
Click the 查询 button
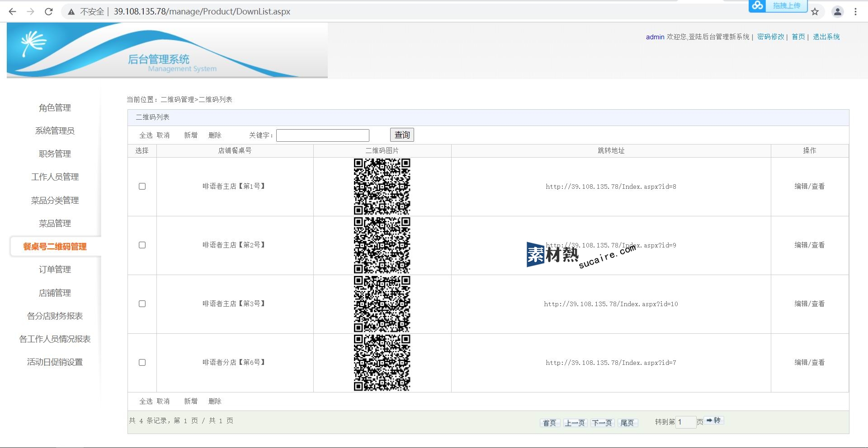point(402,135)
